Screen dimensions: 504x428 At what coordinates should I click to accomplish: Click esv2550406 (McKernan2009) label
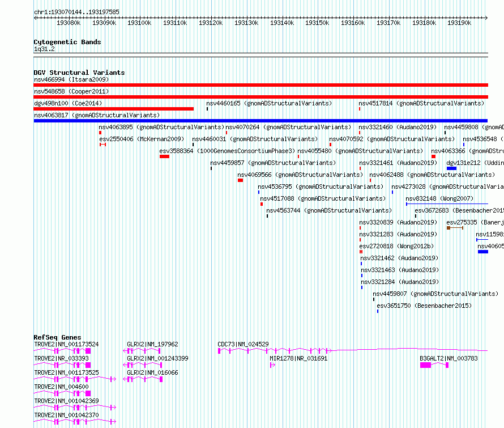click(x=142, y=139)
